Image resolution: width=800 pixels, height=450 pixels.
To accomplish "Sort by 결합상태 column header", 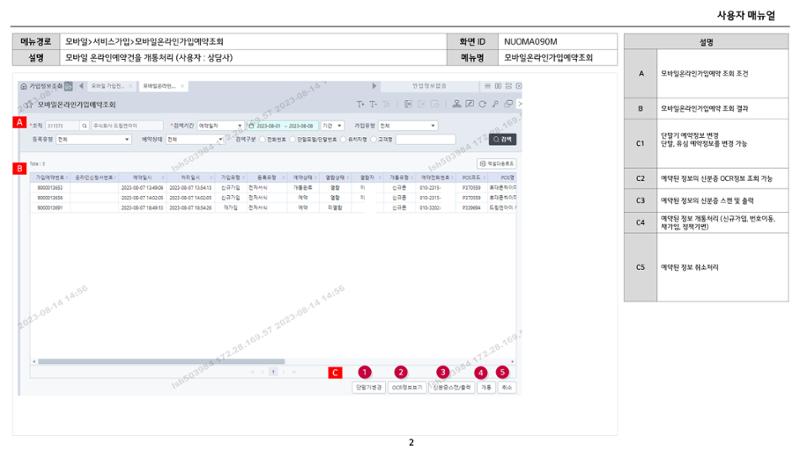I will click(x=335, y=178).
